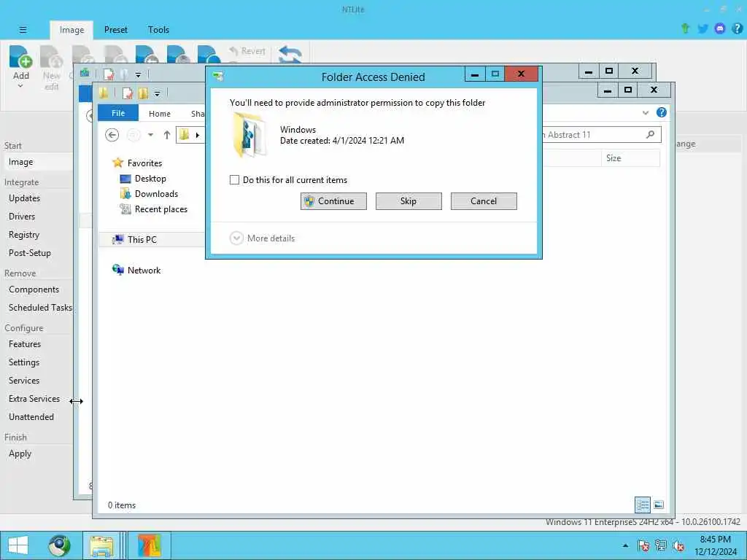Screen dimensions: 747x560
Task: Check Do this for all current items
Action: 234,180
